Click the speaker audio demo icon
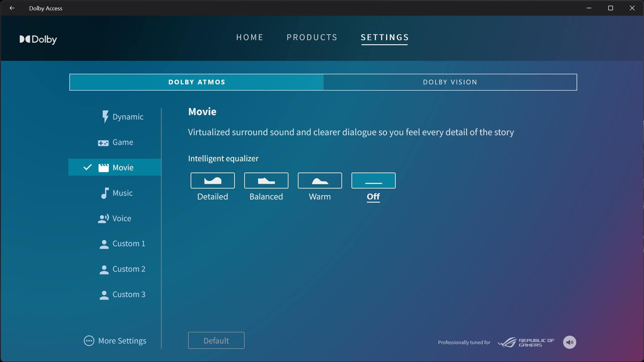 pyautogui.click(x=569, y=342)
